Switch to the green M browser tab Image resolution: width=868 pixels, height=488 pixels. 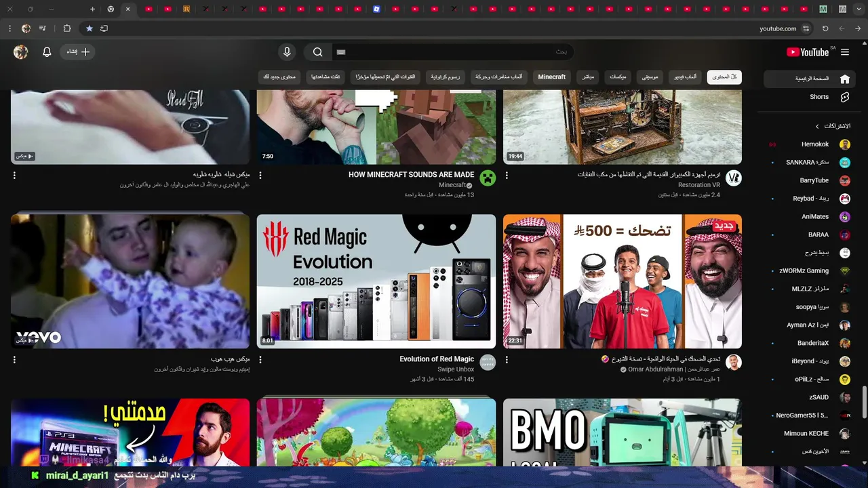(x=823, y=9)
